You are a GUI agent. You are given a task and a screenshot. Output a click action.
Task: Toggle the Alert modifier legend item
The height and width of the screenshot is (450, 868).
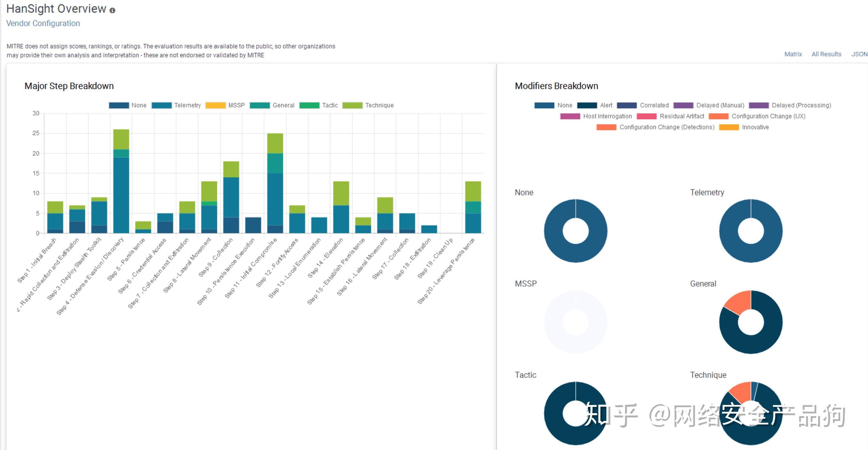point(605,105)
